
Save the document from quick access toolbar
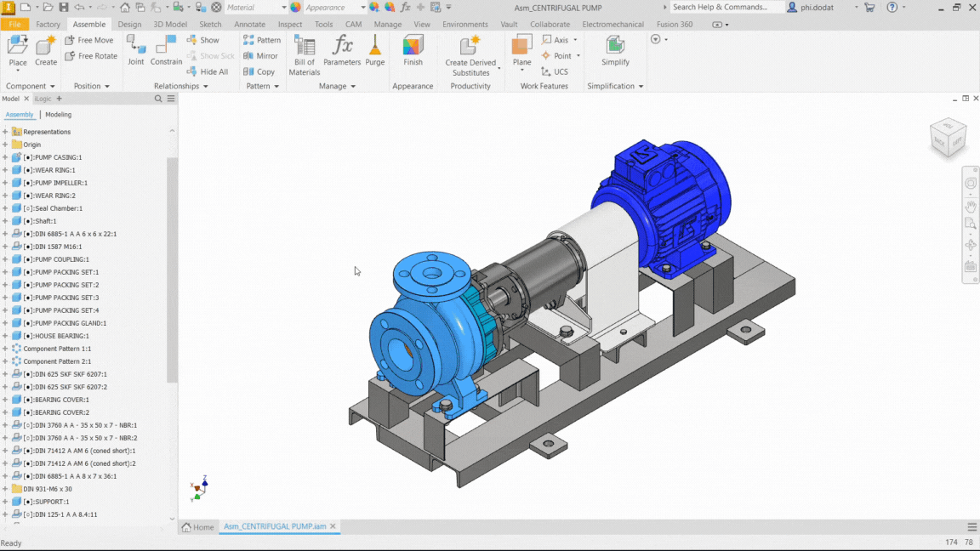coord(63,8)
